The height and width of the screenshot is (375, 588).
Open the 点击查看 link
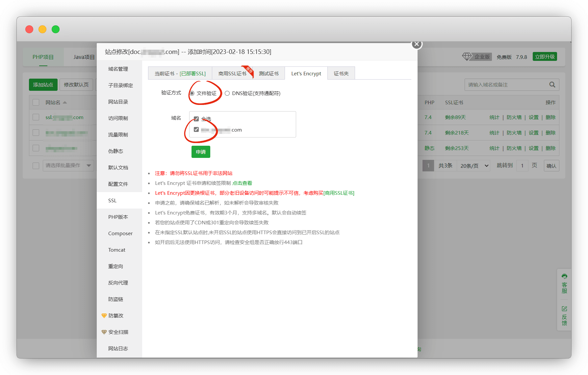[242, 183]
